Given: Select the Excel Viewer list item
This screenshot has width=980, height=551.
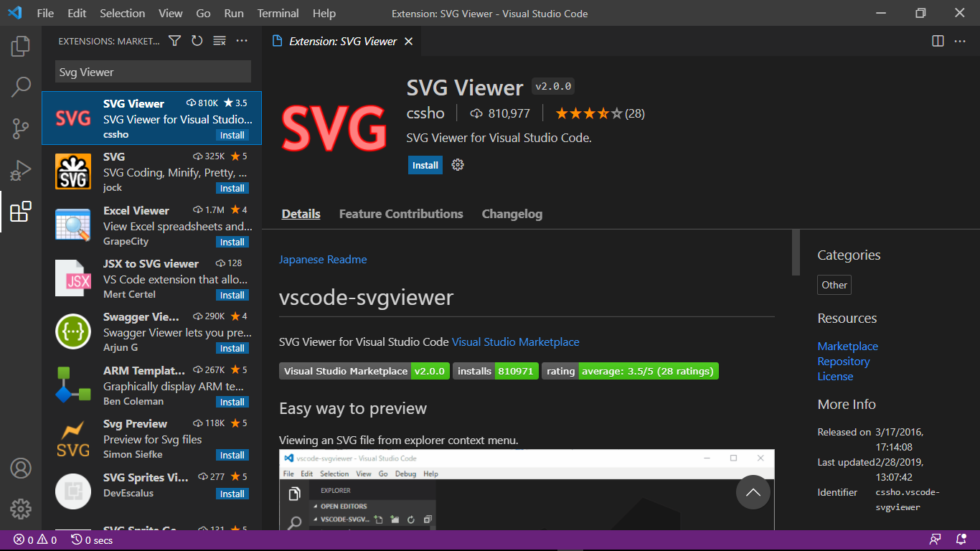Looking at the screenshot, I should pyautogui.click(x=151, y=225).
